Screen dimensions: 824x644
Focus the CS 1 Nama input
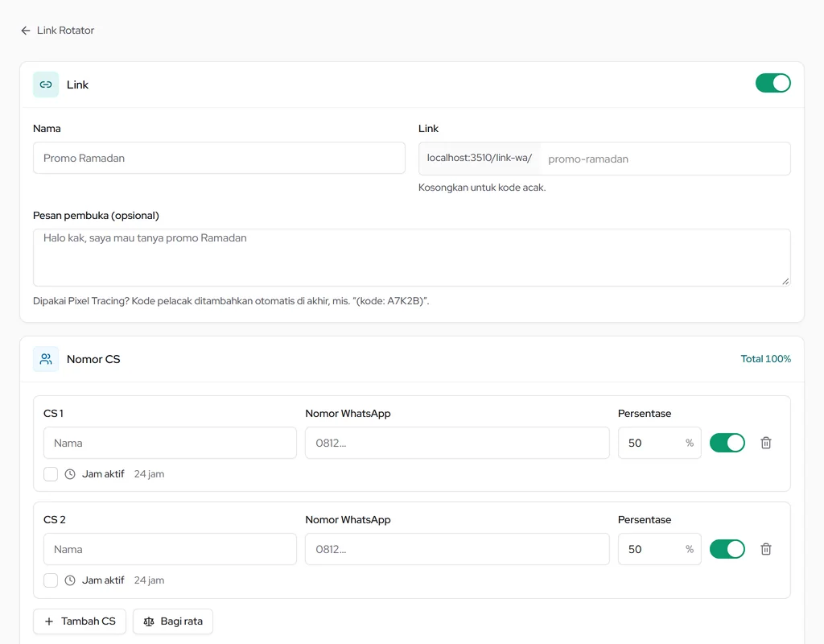pyautogui.click(x=171, y=443)
